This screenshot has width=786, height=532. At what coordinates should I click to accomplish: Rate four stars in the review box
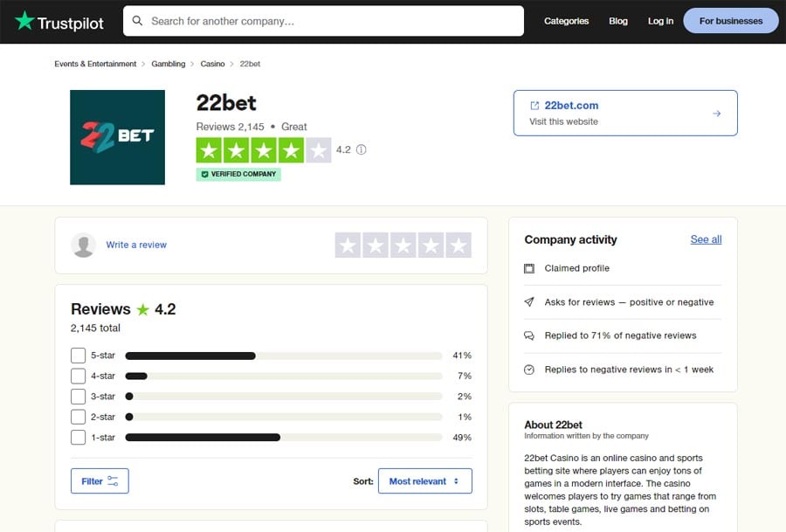(x=431, y=245)
